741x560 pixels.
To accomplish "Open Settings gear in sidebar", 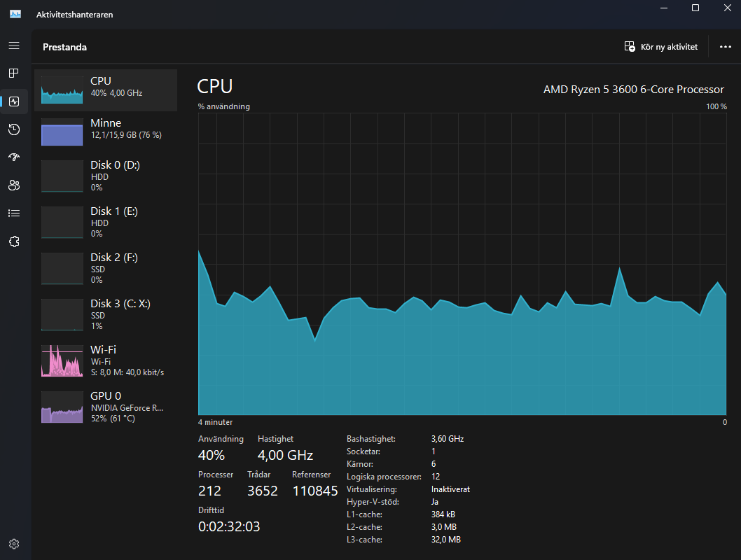I will 14,544.
